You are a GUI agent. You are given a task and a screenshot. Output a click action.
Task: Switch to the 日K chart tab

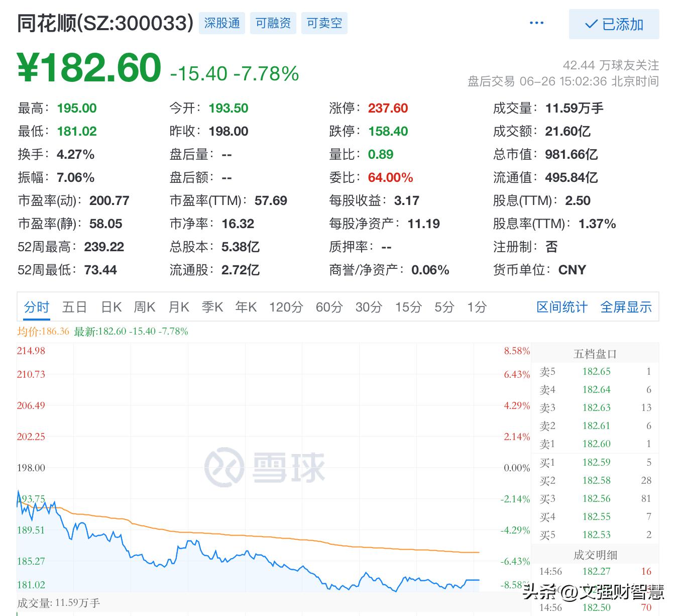pyautogui.click(x=110, y=307)
